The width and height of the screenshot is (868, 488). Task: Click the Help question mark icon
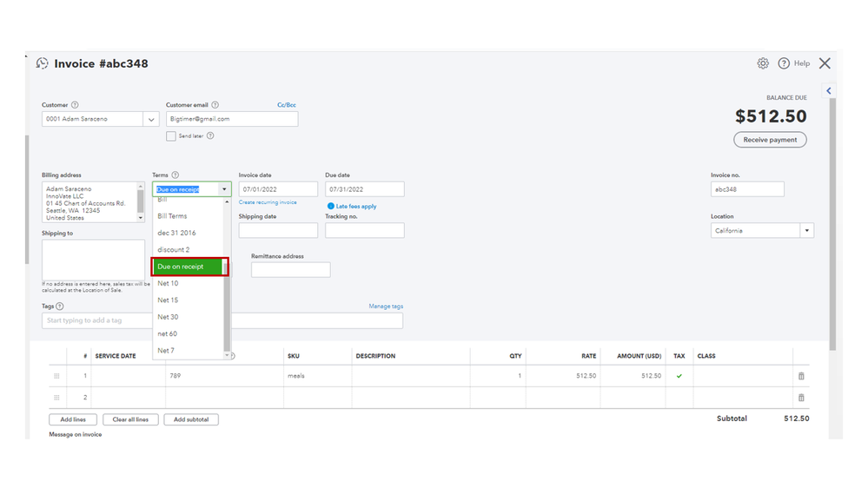coord(784,63)
